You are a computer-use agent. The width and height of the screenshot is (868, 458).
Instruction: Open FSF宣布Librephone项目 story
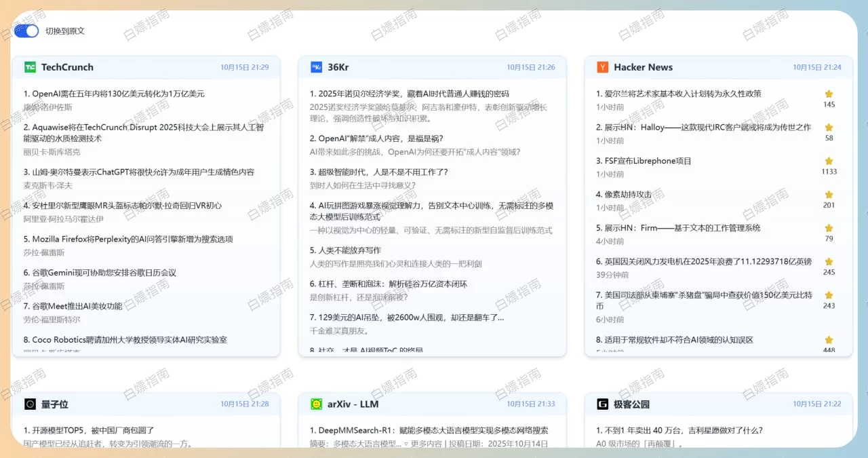pyautogui.click(x=644, y=161)
